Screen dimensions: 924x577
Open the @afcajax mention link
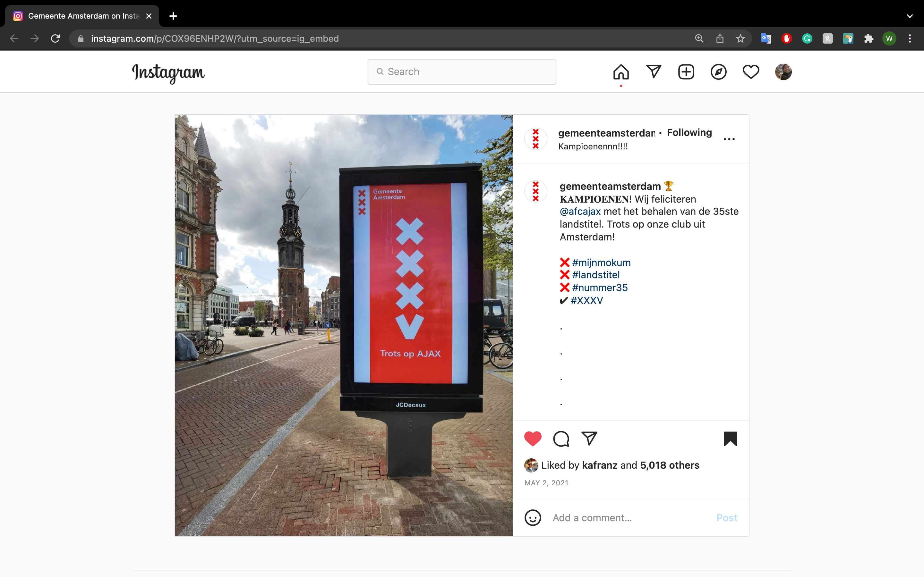coord(580,212)
